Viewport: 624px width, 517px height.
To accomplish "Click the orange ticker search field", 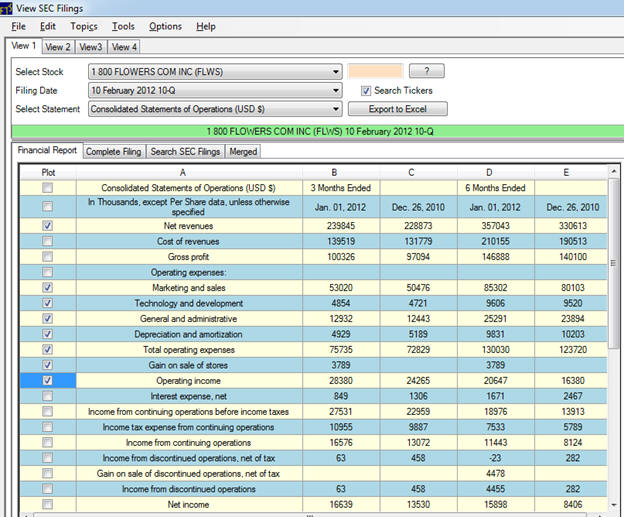I will pos(375,71).
